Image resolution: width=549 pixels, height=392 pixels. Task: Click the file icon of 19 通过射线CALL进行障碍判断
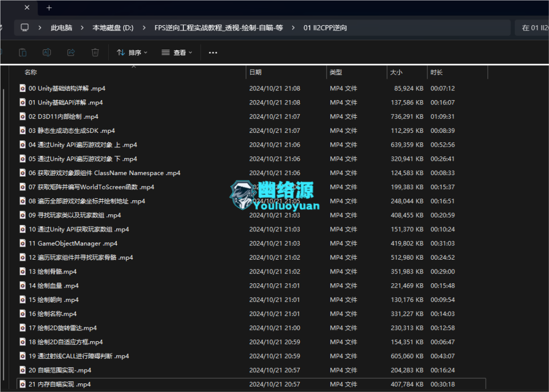[x=23, y=356]
